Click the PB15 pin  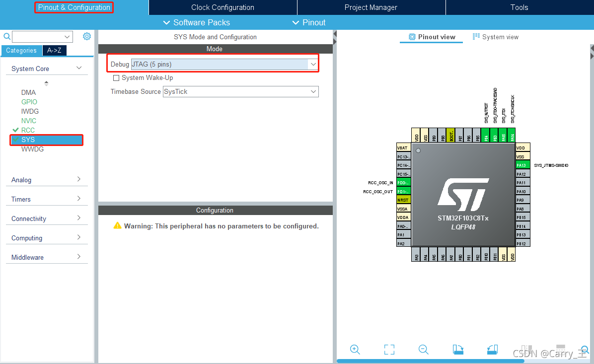pyautogui.click(x=523, y=218)
